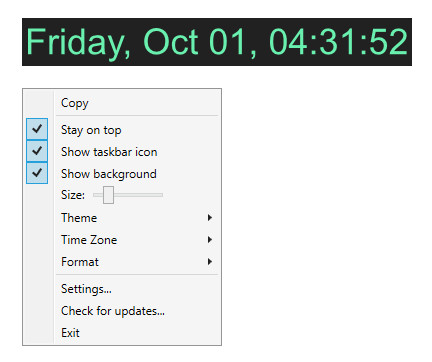Viewport: 432px width, 362px height.
Task: Expand the Format submenu arrow
Action: point(210,262)
